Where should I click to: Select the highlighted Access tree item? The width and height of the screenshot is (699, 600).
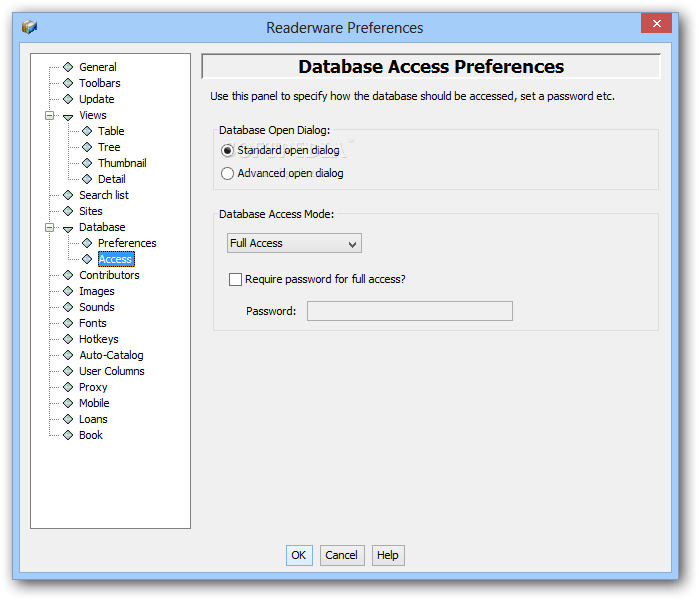[115, 259]
